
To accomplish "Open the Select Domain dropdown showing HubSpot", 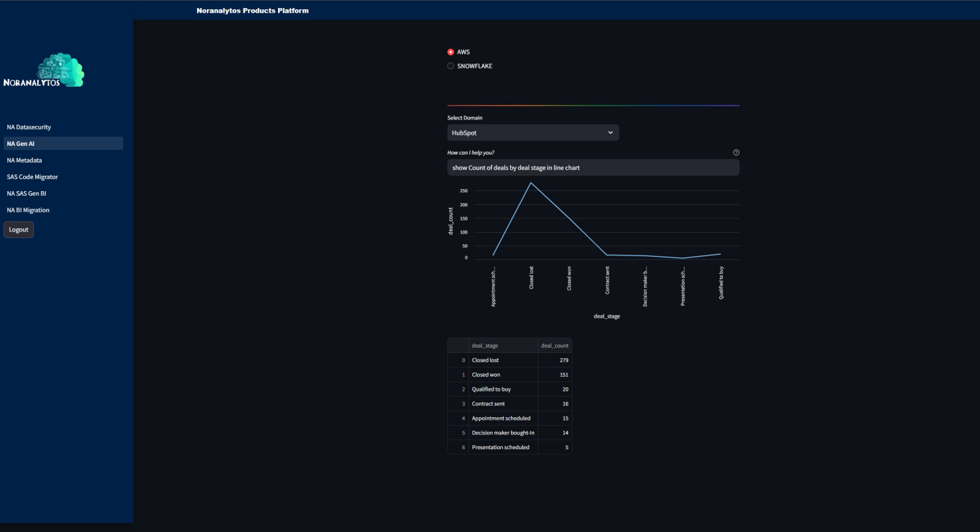I will click(533, 133).
